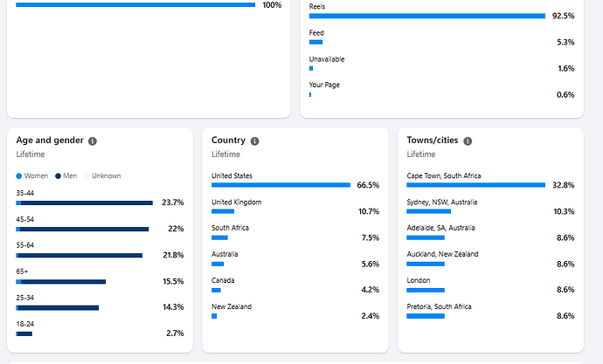603x364 pixels.
Task: Click the info icon beside Country
Action: [x=254, y=141]
